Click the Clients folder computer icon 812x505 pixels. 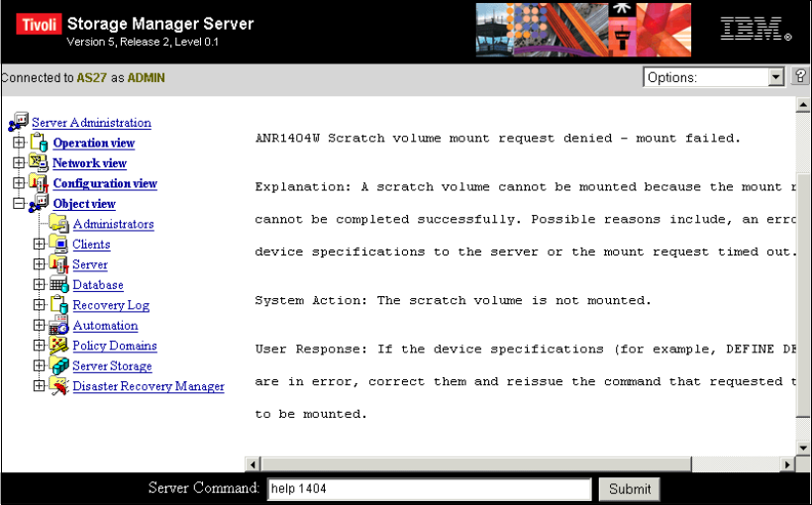coord(59,244)
